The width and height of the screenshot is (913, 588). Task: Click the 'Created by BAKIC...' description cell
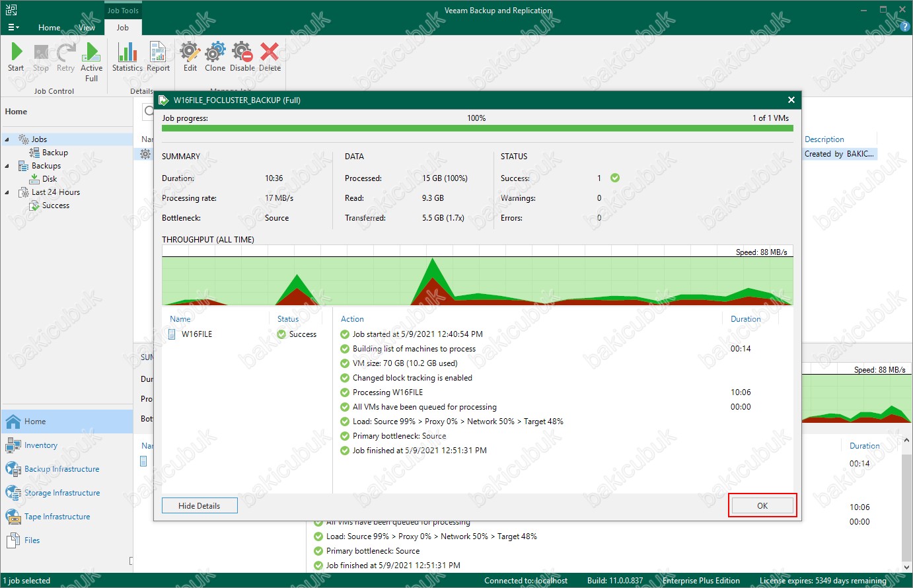pos(840,154)
